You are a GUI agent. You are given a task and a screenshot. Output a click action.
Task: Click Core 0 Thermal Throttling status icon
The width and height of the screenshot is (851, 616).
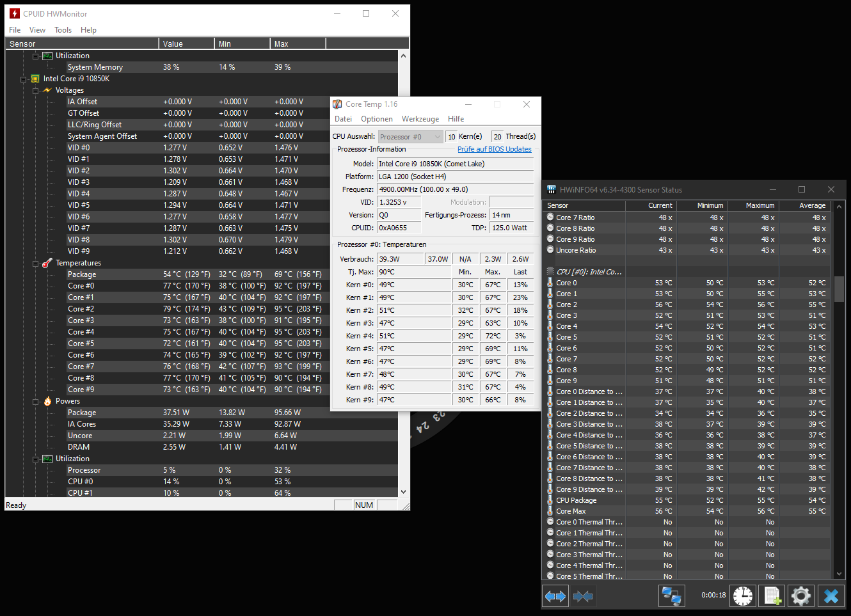(x=550, y=522)
